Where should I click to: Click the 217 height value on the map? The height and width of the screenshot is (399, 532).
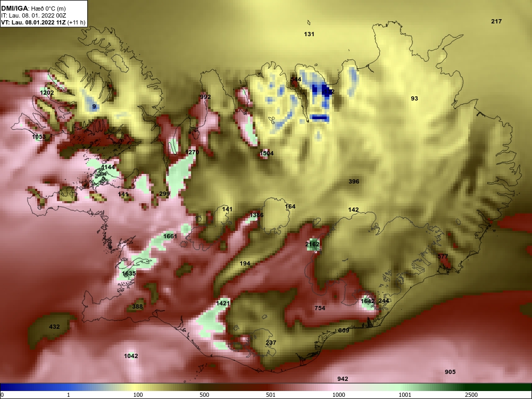tap(496, 21)
